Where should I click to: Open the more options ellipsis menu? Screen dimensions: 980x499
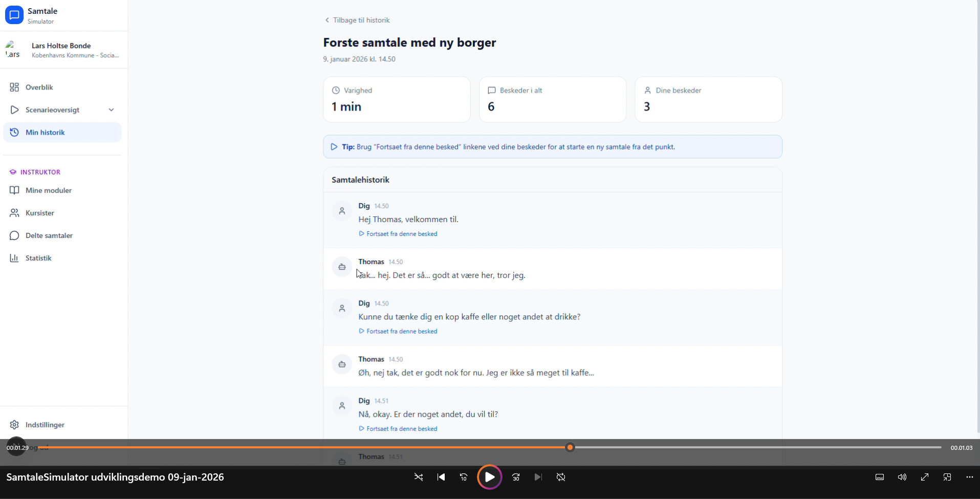click(x=970, y=477)
